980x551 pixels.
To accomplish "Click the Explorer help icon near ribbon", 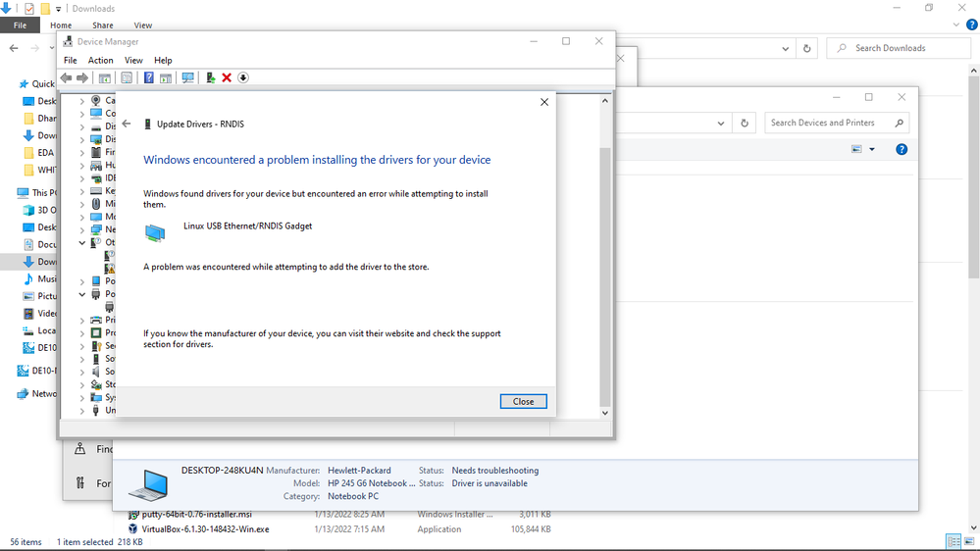I will tap(972, 25).
